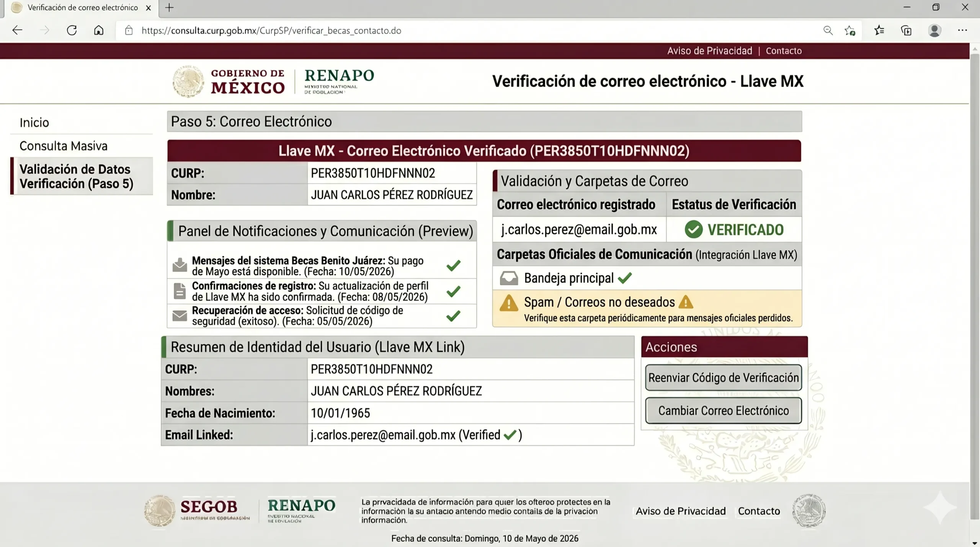Click the lock icon in the address bar
This screenshot has height=547, width=980.
tap(129, 30)
